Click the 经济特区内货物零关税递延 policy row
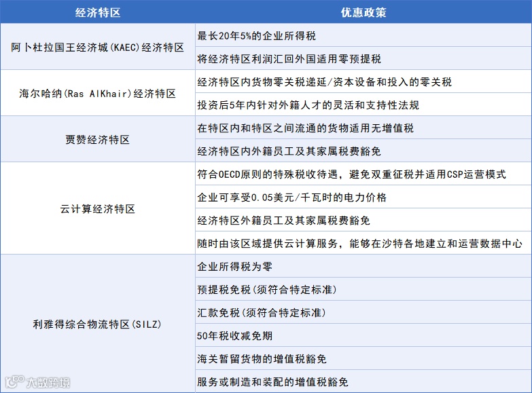 point(363,81)
